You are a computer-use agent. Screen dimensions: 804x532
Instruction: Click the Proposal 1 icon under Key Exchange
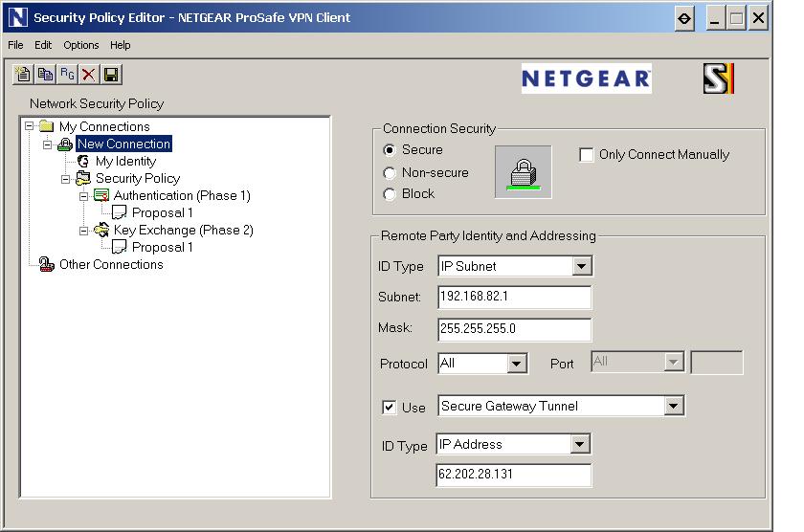[x=119, y=248]
